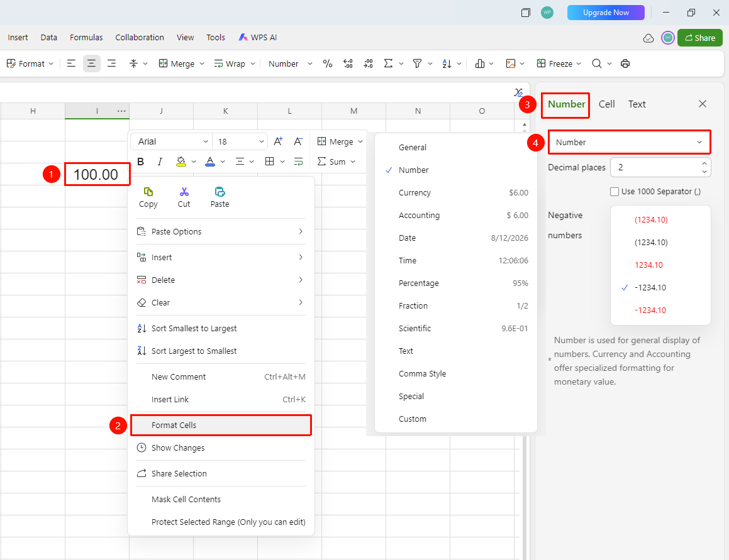Click the green Share button

pyautogui.click(x=699, y=38)
